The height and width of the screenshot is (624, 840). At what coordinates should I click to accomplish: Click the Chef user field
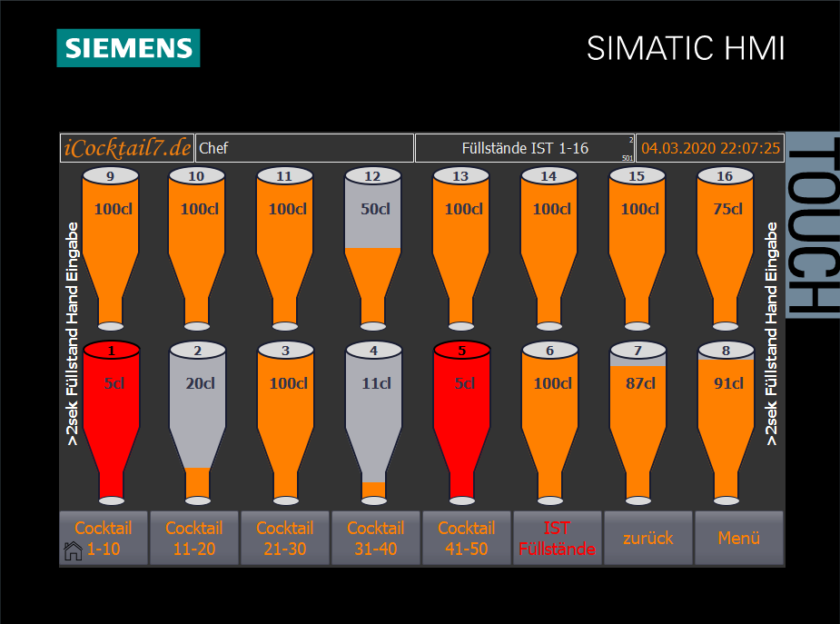click(304, 148)
